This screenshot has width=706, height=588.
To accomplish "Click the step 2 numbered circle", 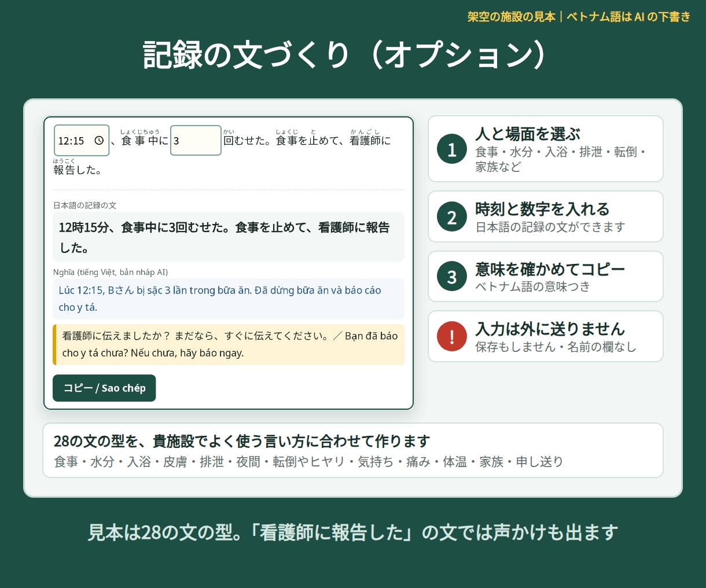I will [452, 217].
